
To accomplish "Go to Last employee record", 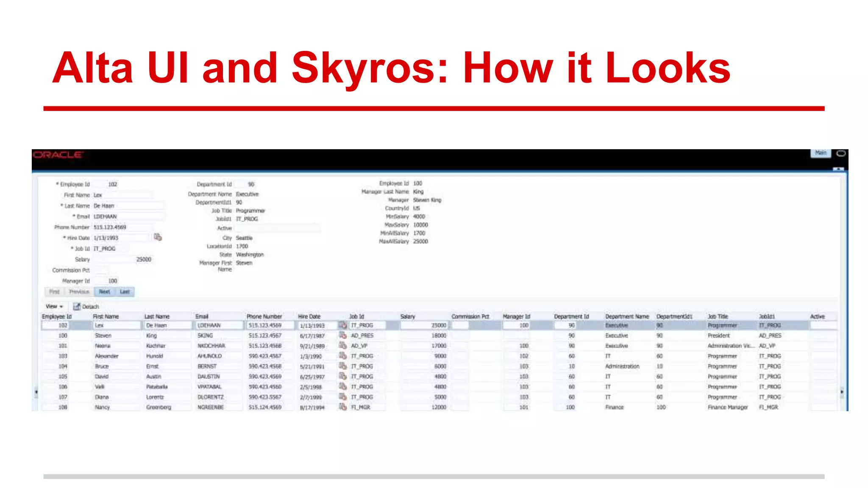I will click(x=125, y=291).
